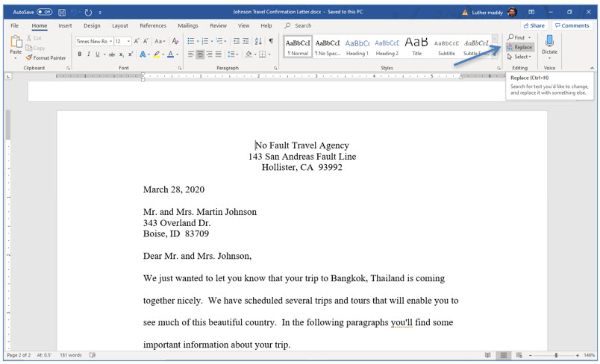Toggle Show/Hide paragraph marks
This screenshot has width=600, height=364.
point(271,41)
